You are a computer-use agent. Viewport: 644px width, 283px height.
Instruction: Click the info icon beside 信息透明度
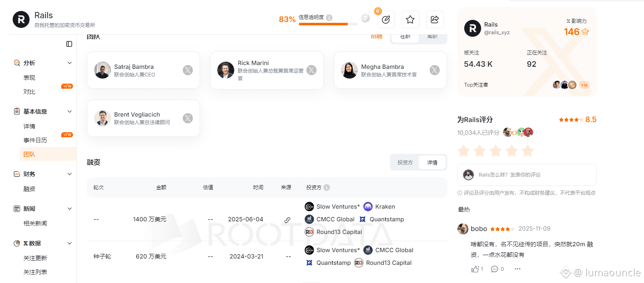coord(329,18)
